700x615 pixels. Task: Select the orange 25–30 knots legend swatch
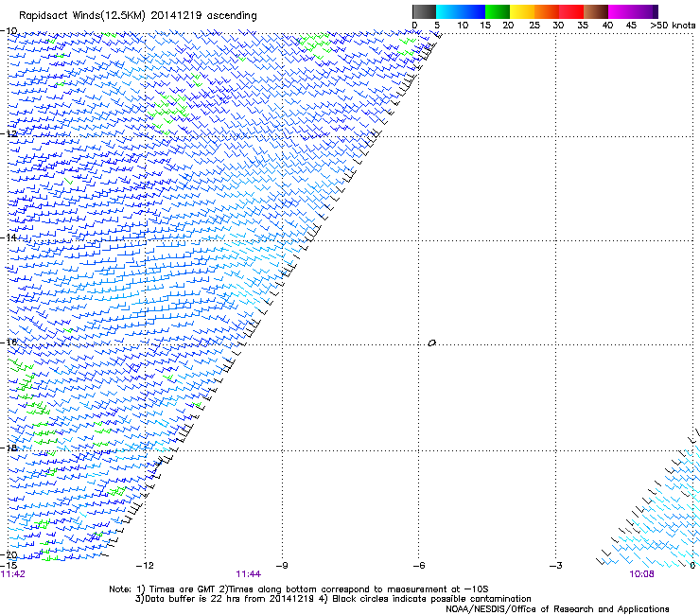(547, 11)
